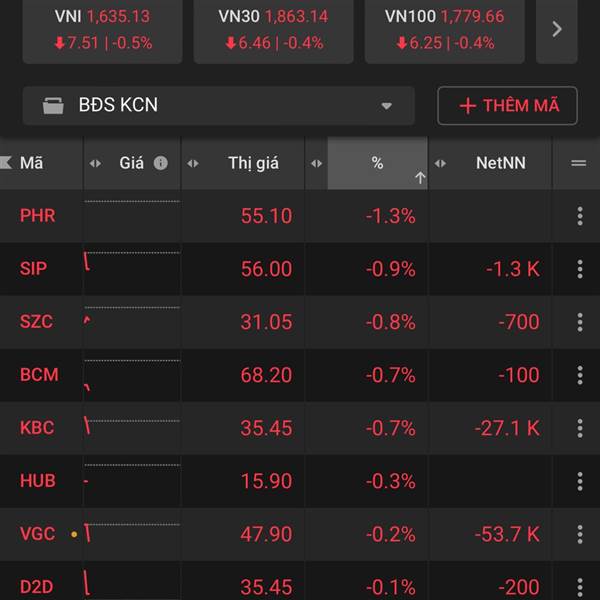Viewport: 600px width, 600px height.
Task: Open three-dot menu for PHR row
Action: (x=579, y=215)
